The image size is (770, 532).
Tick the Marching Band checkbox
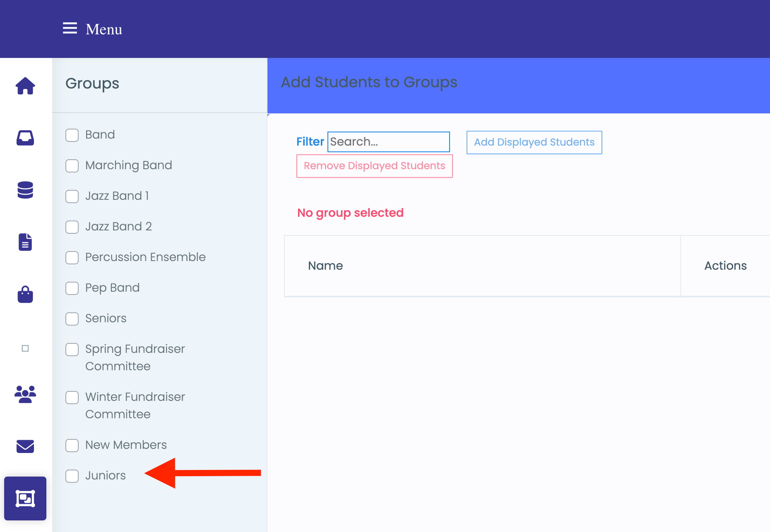(72, 166)
